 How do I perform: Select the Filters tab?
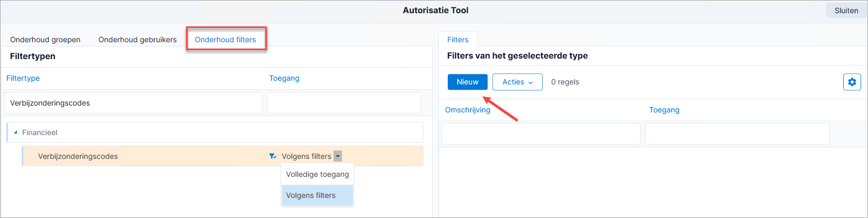click(x=458, y=40)
